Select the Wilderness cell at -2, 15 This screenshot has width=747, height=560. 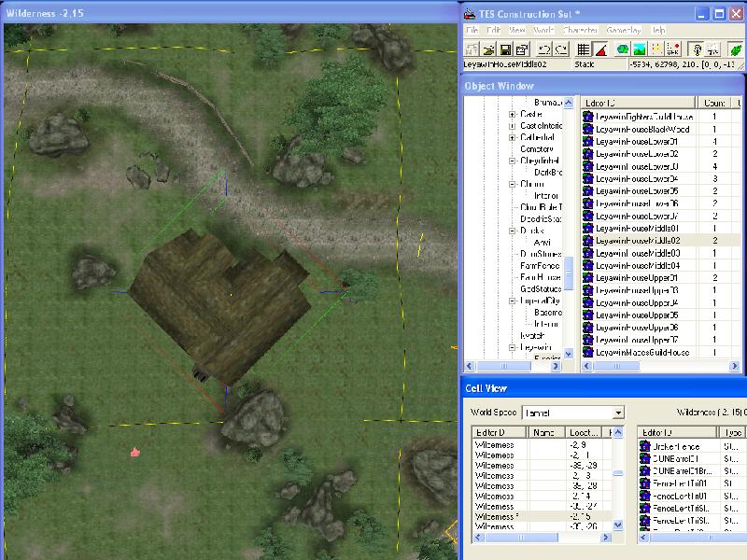pos(543,517)
